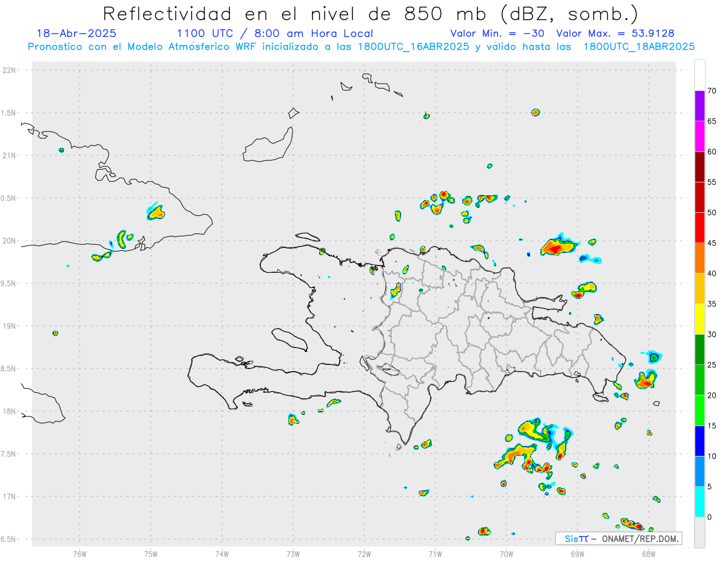728x562 pixels.
Task: Click the colorbar tick label 50
Action: click(x=712, y=213)
